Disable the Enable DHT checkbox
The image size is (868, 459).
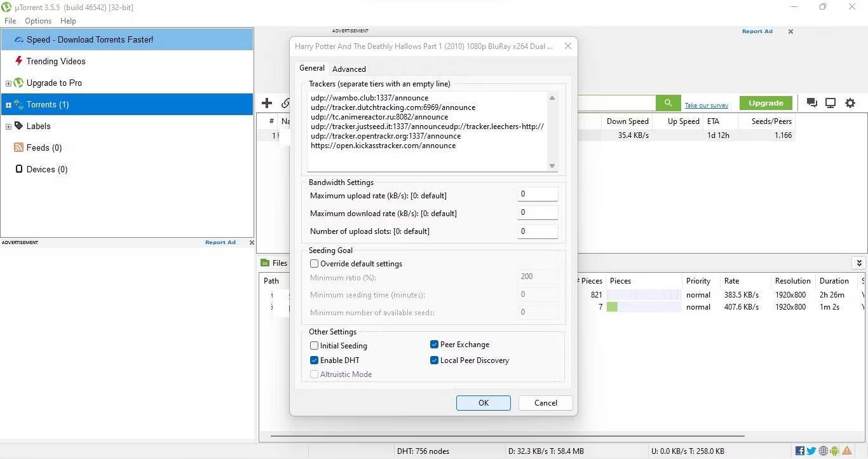[314, 360]
